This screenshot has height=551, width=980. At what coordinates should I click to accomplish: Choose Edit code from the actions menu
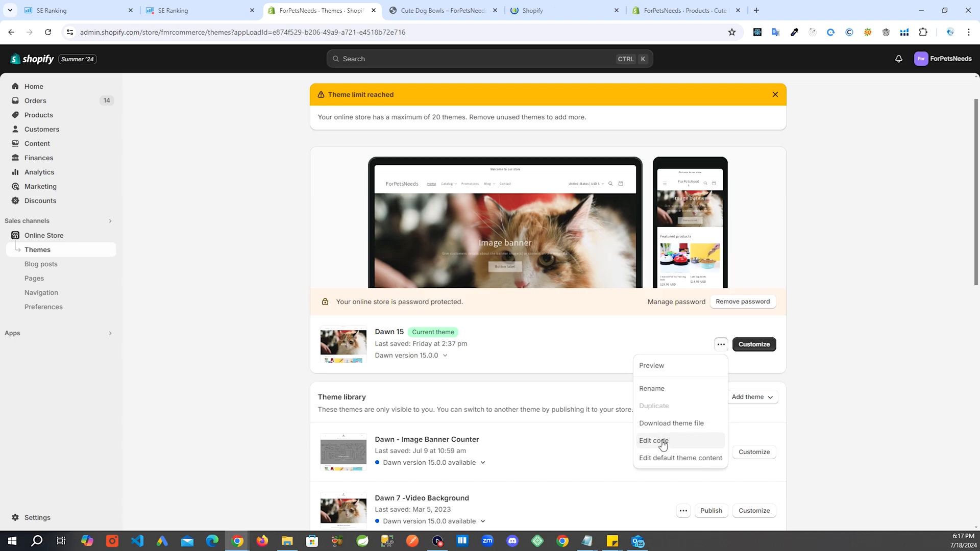(680, 441)
